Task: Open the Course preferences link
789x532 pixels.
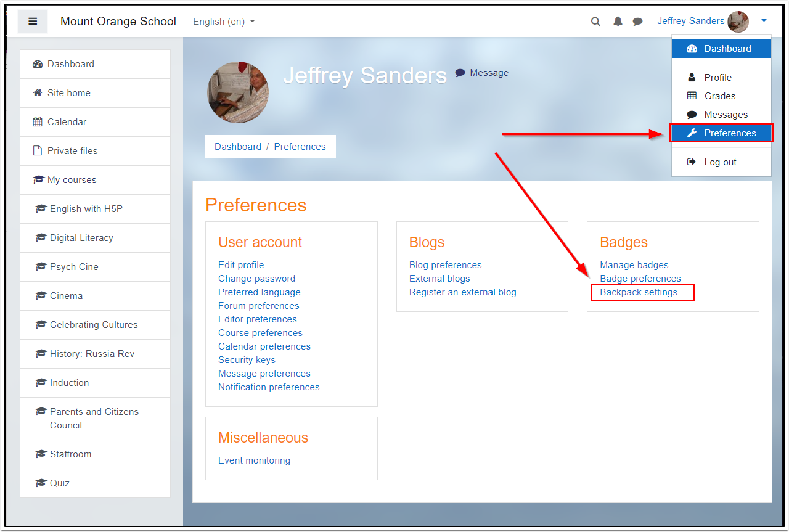Action: tap(261, 333)
